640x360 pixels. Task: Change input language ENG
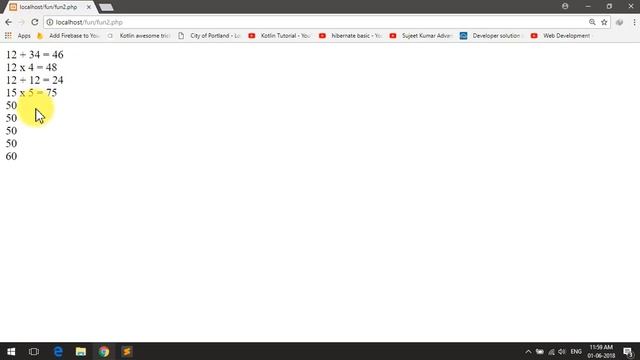click(x=576, y=351)
